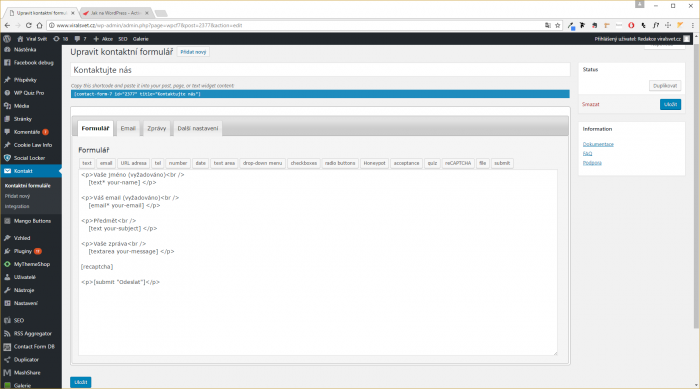This screenshot has width=700, height=389.
Task: Reload the page with refresh icon
Action: point(29,25)
